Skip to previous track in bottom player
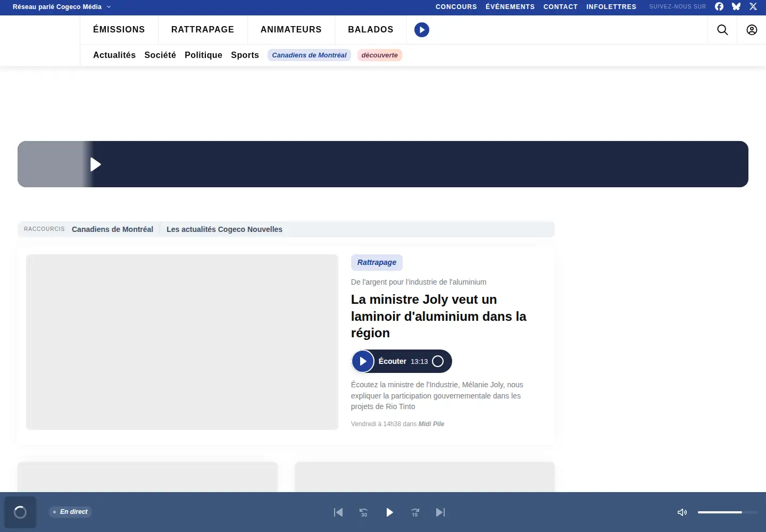This screenshot has width=766, height=532. [338, 512]
